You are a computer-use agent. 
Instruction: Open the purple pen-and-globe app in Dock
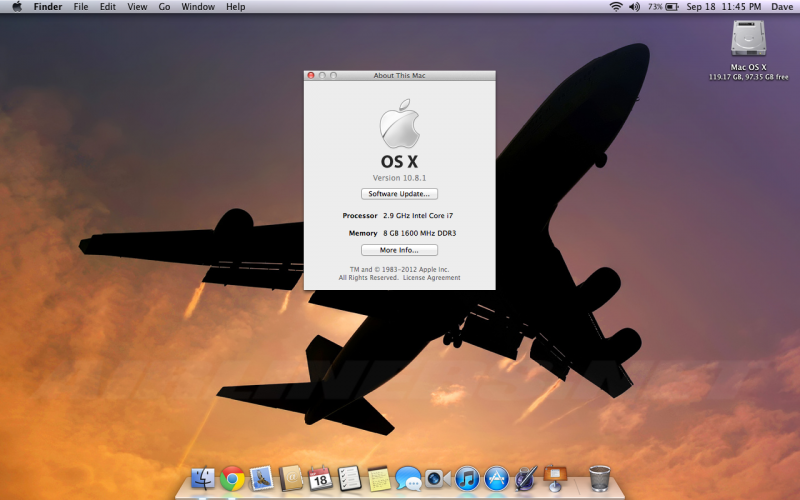click(x=526, y=479)
